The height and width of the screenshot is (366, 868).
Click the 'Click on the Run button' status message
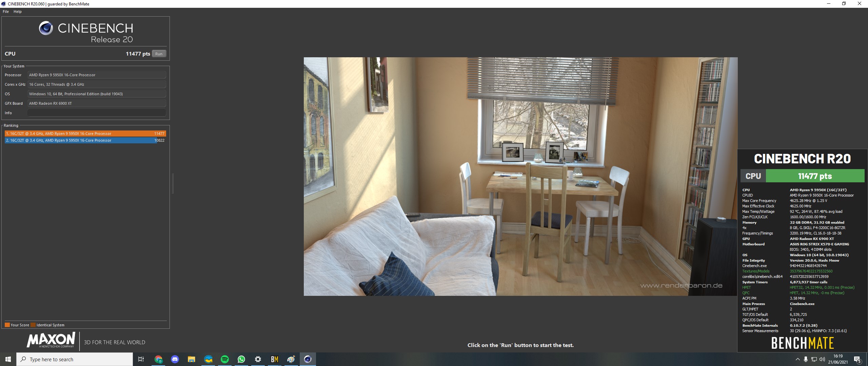point(520,345)
